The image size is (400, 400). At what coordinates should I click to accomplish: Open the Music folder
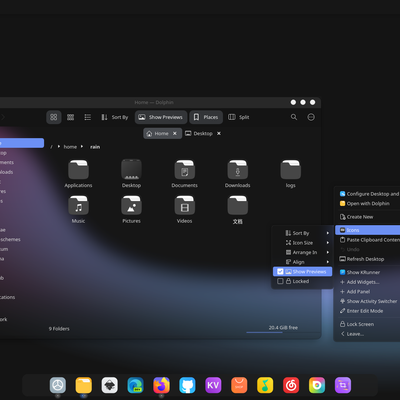click(78, 209)
